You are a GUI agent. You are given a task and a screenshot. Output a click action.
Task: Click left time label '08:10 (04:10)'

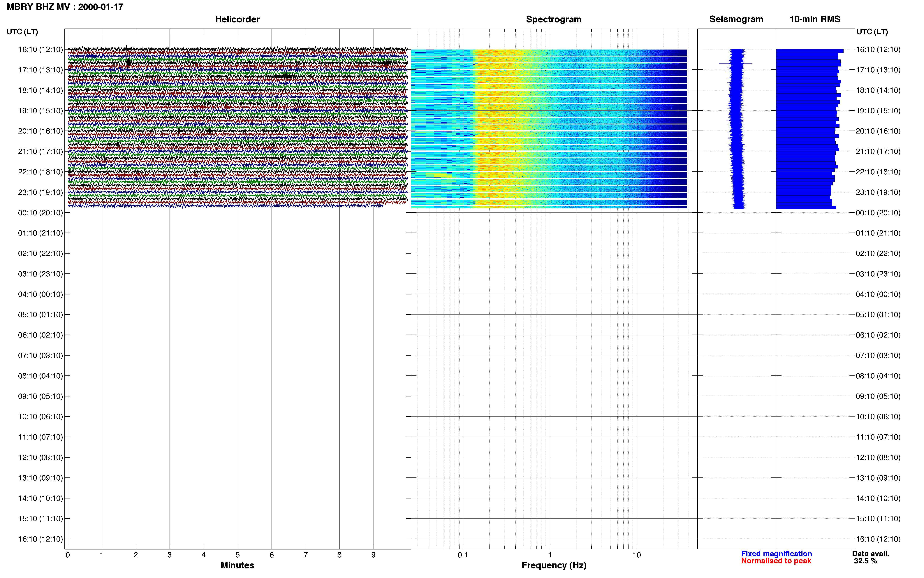pyautogui.click(x=41, y=376)
